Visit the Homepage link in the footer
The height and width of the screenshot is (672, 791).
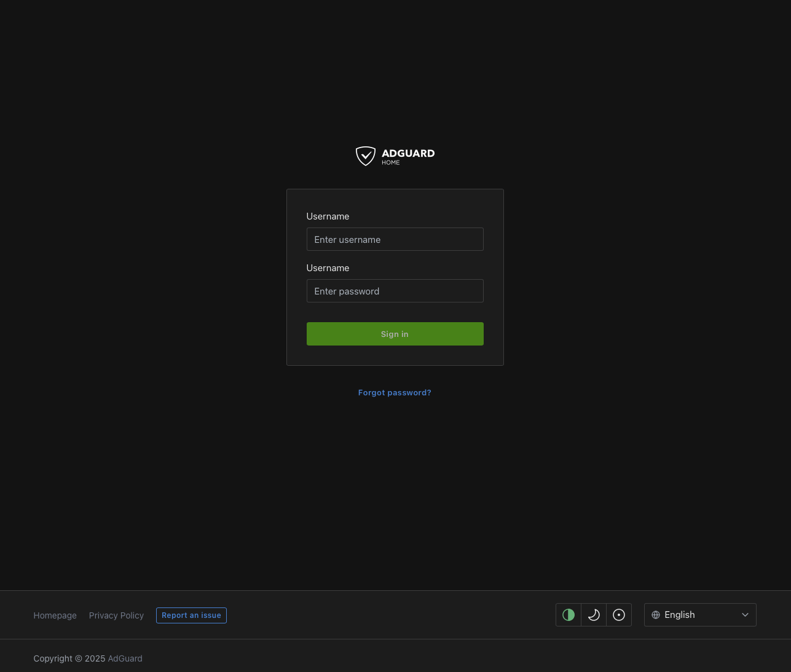[x=55, y=615]
